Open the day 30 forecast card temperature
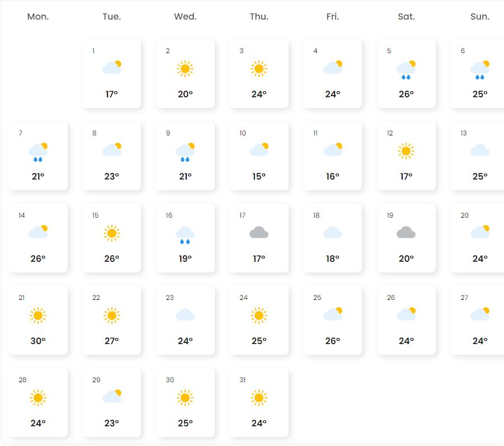 185,423
